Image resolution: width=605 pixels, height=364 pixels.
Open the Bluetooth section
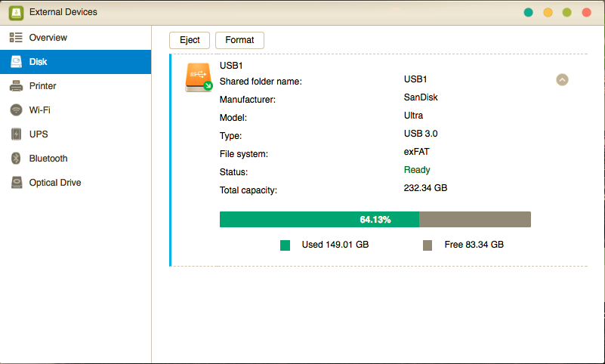(x=48, y=159)
